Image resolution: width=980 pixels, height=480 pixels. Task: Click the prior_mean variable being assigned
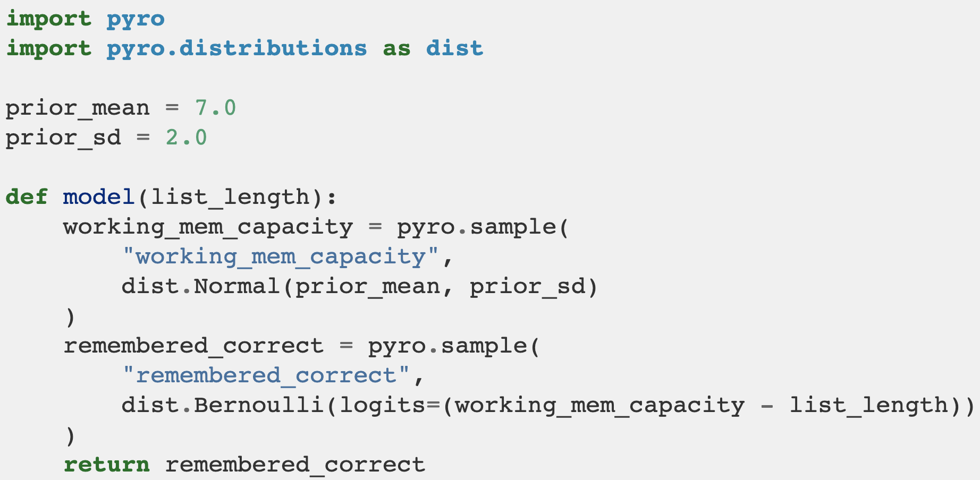tap(78, 108)
